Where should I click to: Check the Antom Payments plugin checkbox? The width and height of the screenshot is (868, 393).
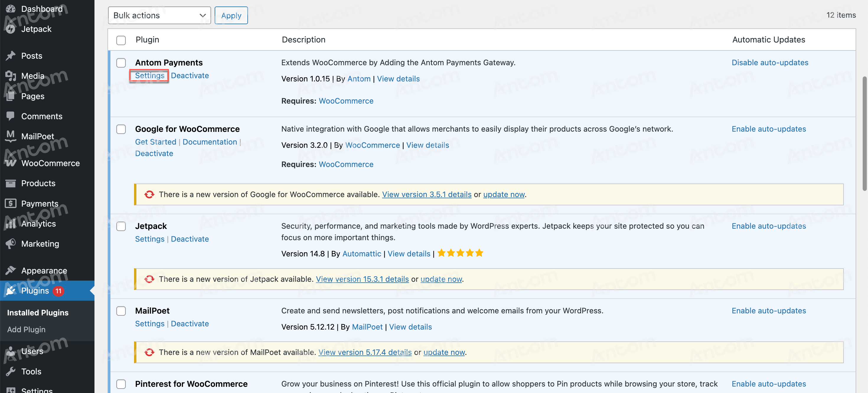pyautogui.click(x=121, y=63)
